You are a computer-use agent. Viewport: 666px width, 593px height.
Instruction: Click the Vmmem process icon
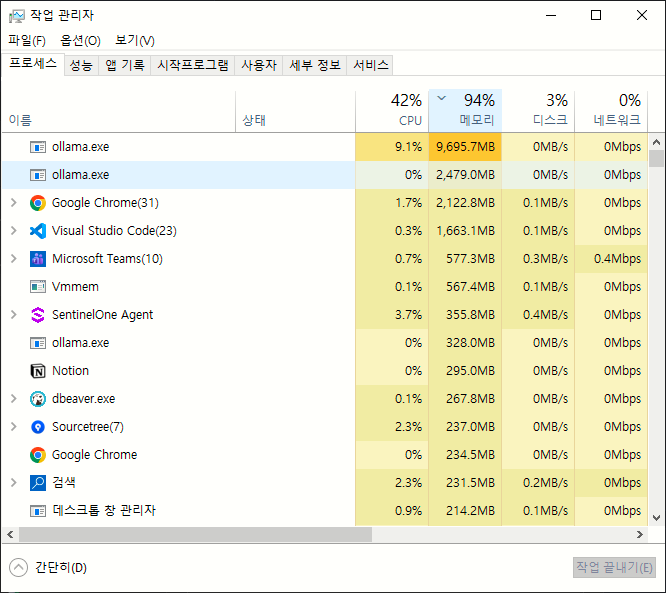(x=38, y=287)
